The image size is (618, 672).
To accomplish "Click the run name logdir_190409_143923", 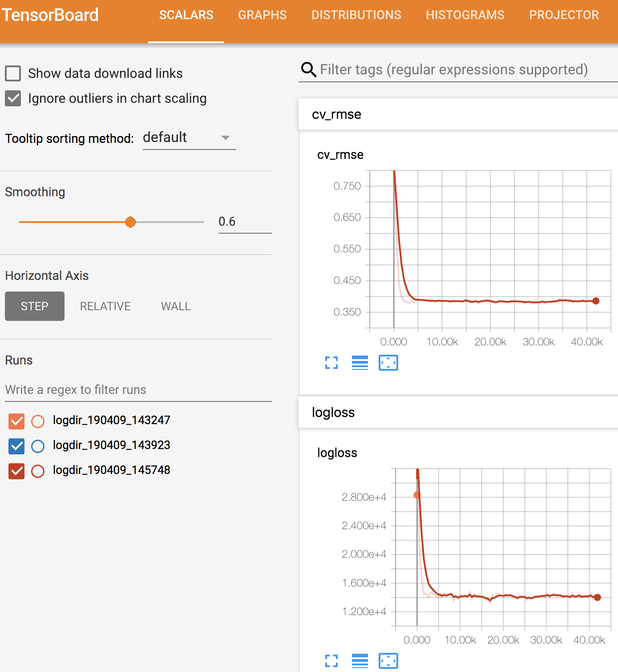I will click(112, 445).
